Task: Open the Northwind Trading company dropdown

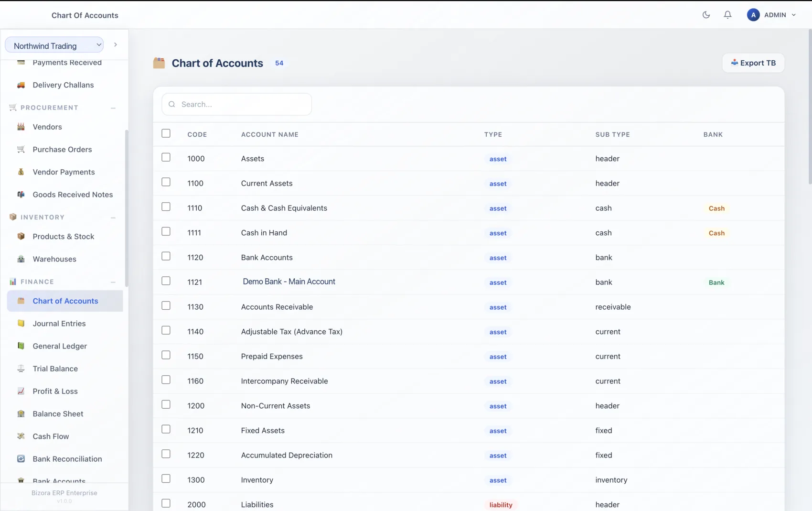Action: coord(54,45)
